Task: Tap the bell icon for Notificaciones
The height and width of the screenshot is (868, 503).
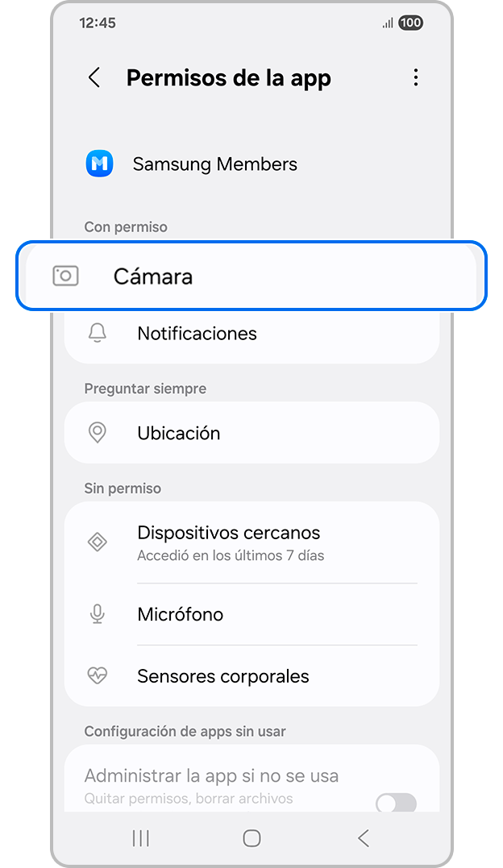Action: coord(98,333)
